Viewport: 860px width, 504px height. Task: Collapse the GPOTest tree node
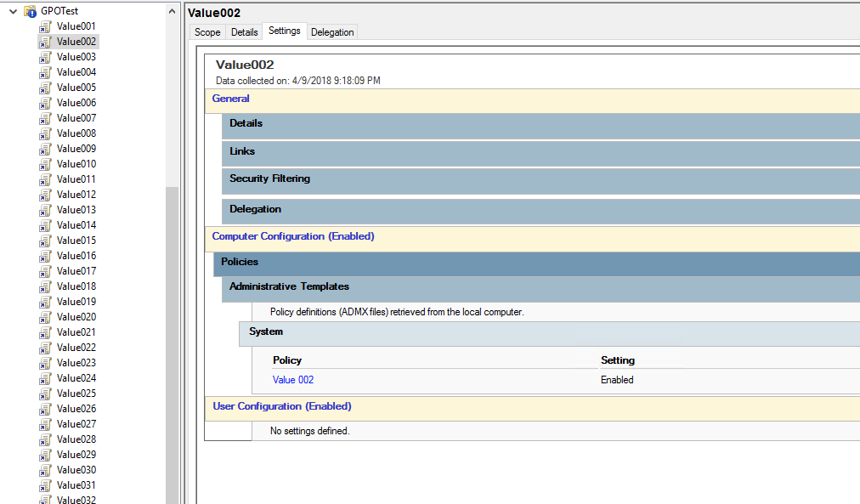(13, 11)
